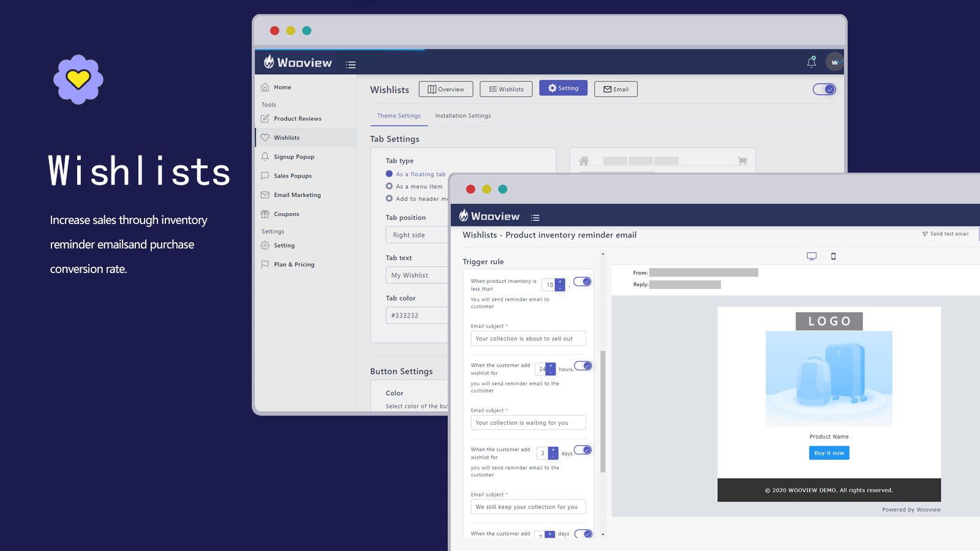This screenshot has width=980, height=551.
Task: Select Coupons in the sidebar
Action: click(x=285, y=214)
